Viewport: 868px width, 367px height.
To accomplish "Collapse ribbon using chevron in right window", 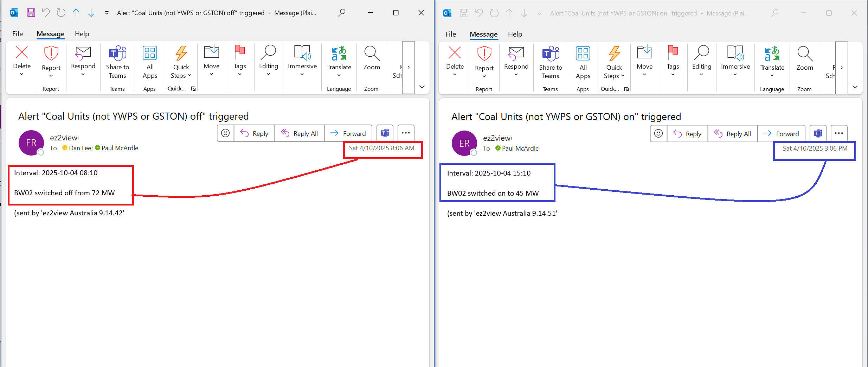I will click(x=855, y=87).
